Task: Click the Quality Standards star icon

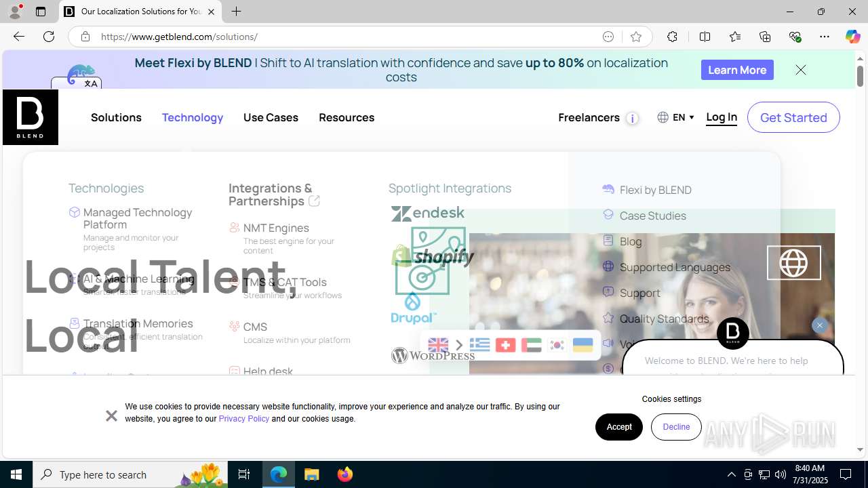Action: click(x=608, y=318)
